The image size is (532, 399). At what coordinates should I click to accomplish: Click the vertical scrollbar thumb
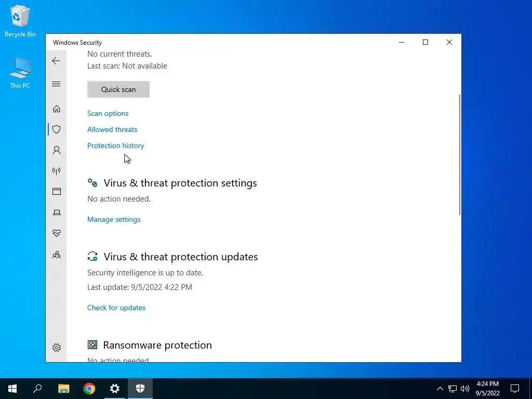[x=460, y=154]
